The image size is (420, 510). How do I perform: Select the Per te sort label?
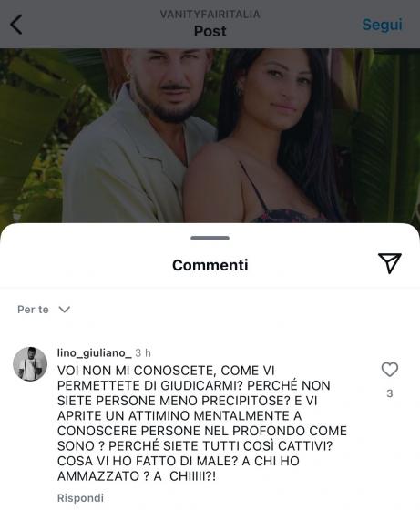[33, 310]
